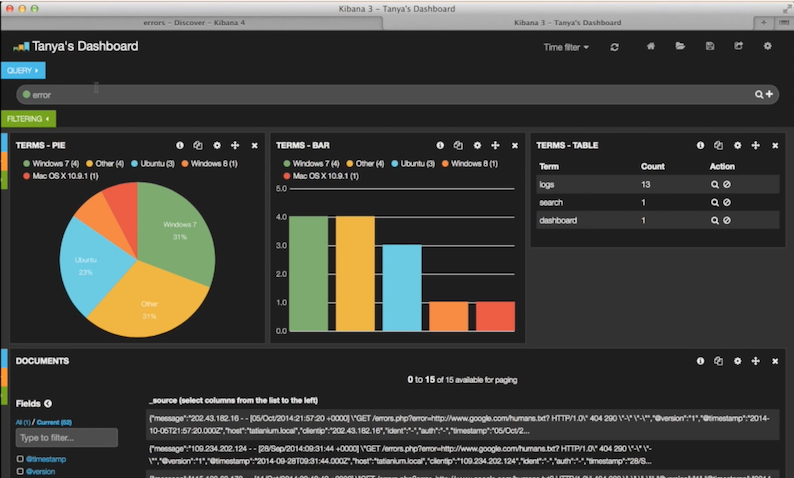
Task: Remove the Terms - Table panel
Action: pyautogui.click(x=775, y=146)
